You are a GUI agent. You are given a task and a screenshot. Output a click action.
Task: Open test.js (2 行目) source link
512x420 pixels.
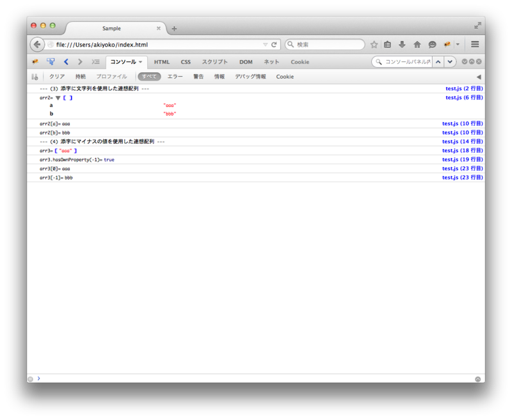464,89
